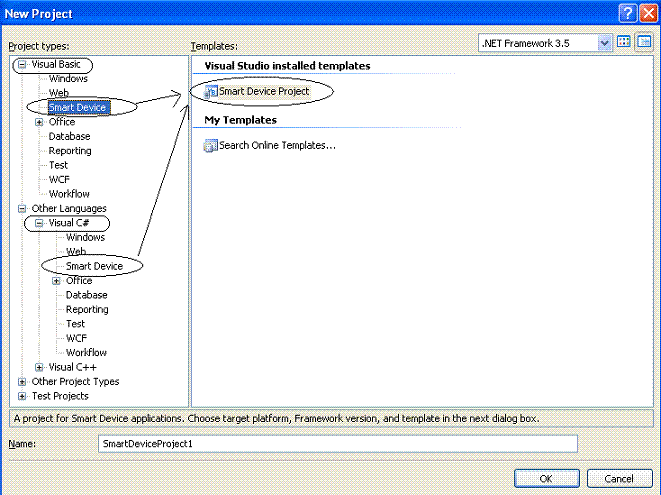Expand the Visual C++ node

coord(39,367)
